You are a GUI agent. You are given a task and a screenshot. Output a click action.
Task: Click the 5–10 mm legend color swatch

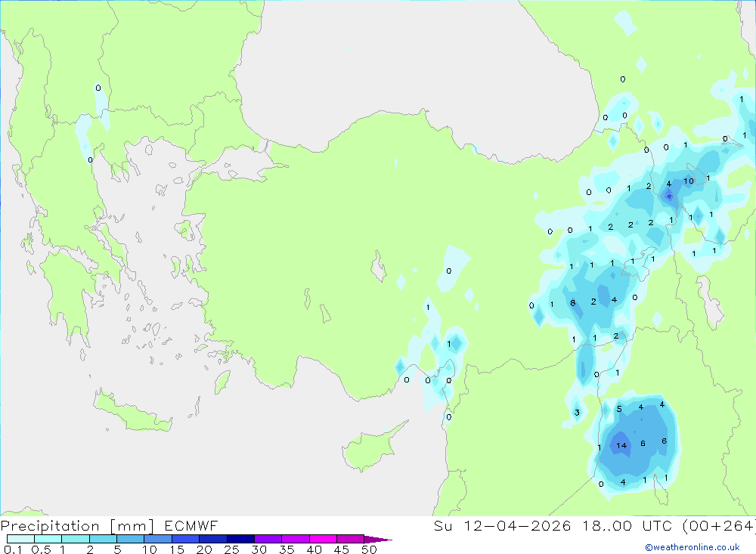click(x=130, y=539)
